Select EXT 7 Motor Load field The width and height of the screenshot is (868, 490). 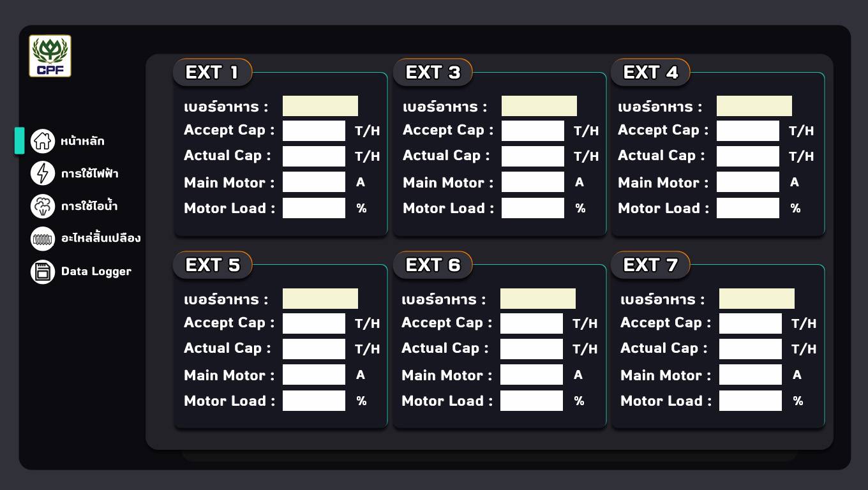pyautogui.click(x=751, y=401)
